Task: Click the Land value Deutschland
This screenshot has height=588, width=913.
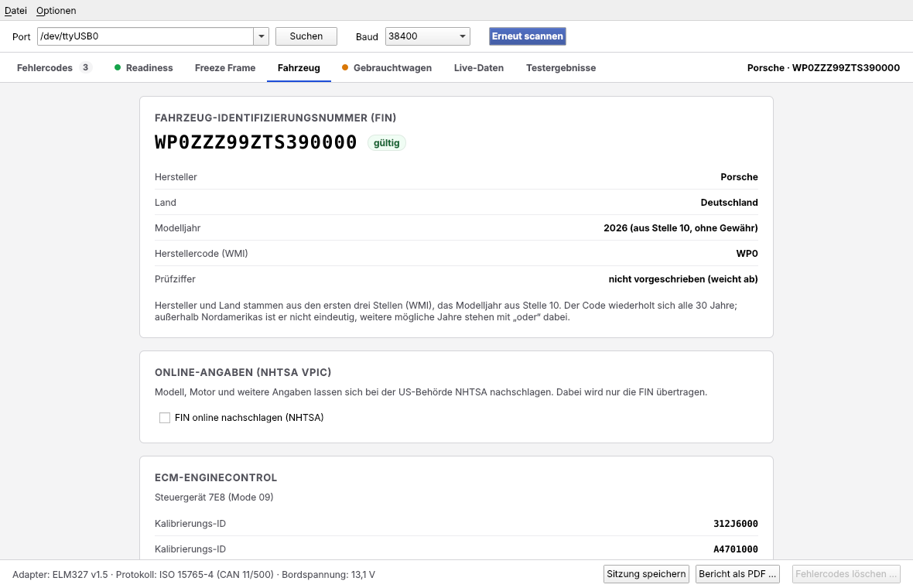Action: point(729,203)
